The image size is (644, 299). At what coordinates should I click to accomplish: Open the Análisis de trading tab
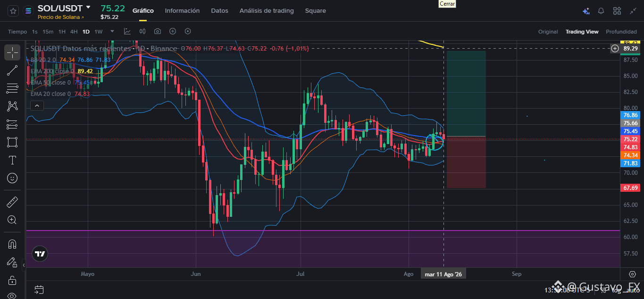[267, 10]
